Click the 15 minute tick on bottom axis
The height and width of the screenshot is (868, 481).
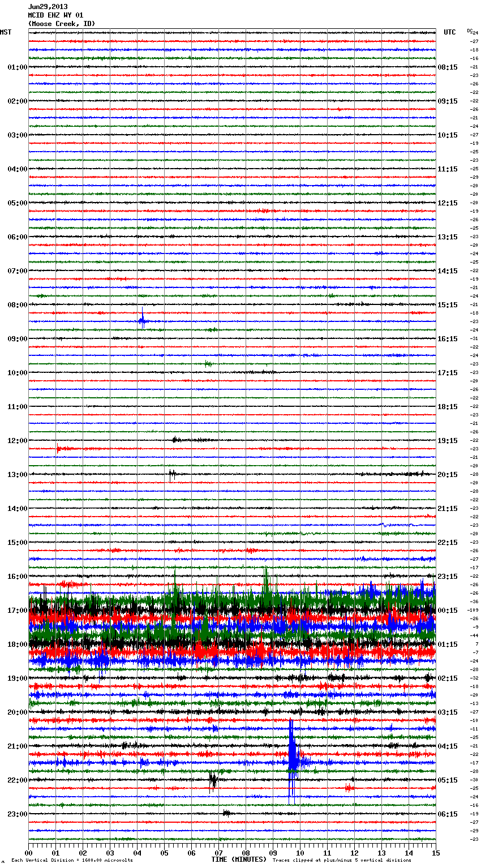point(436,853)
